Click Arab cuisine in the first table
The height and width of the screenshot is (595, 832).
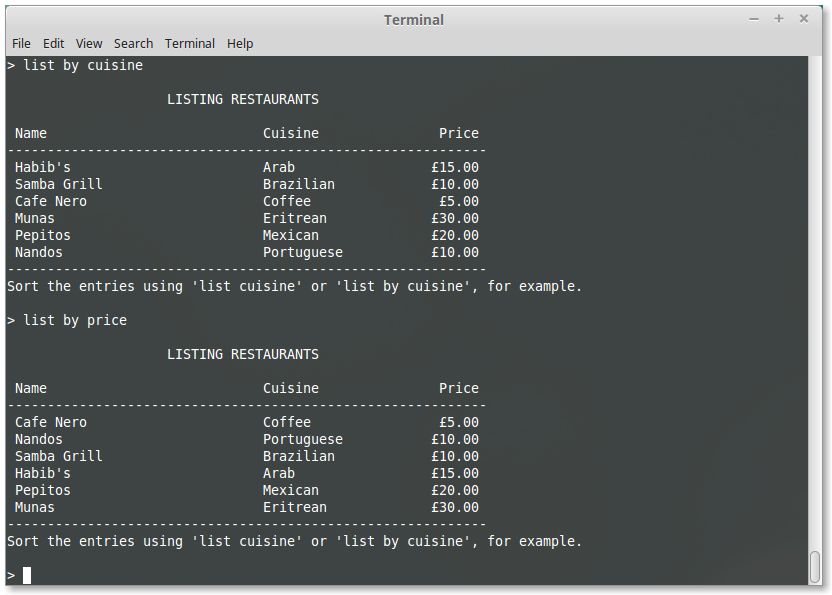click(279, 167)
